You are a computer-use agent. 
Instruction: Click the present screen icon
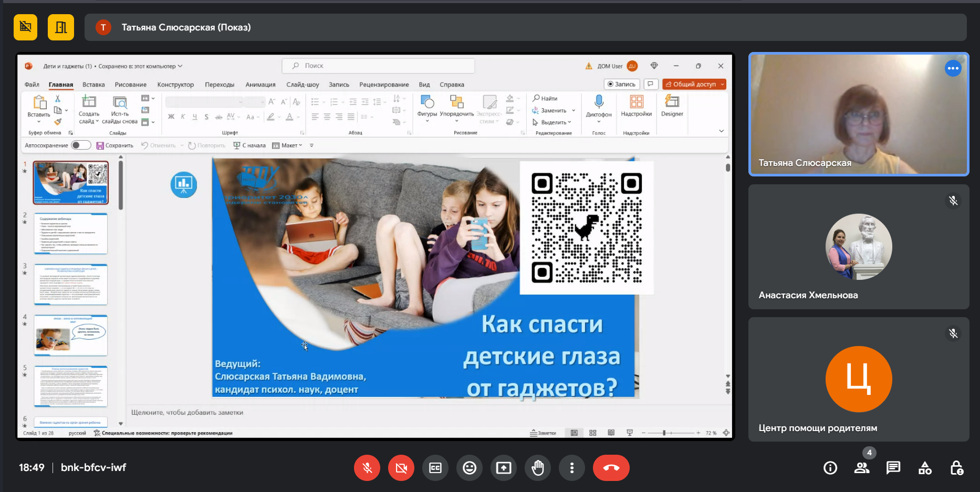pos(504,468)
